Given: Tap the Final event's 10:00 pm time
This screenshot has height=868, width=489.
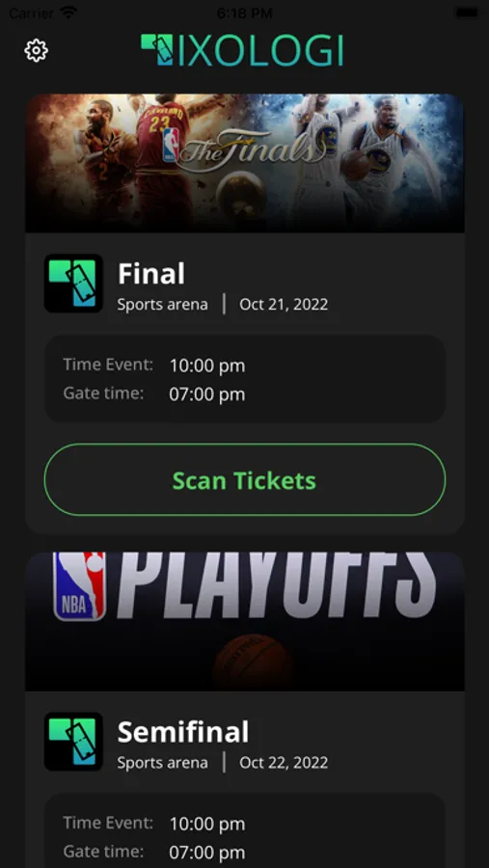Looking at the screenshot, I should [207, 366].
